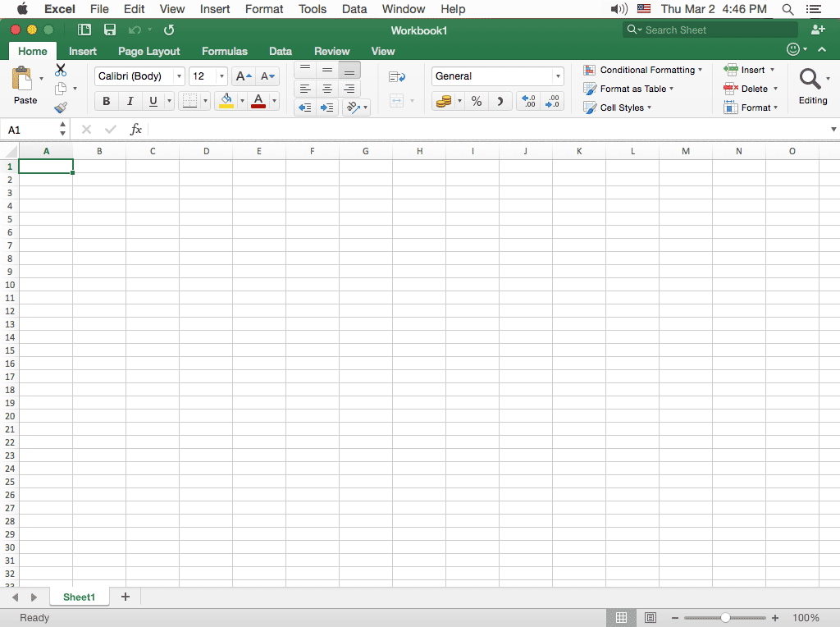Increase font size with large A icon
Viewport: 840px width, 627px height.
click(244, 76)
